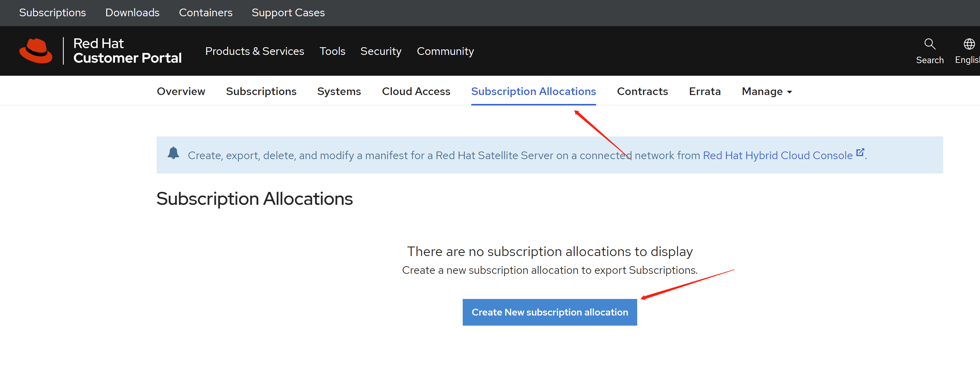The image size is (980, 371).
Task: Click the Red Hat fedora logo
Action: coord(36,51)
